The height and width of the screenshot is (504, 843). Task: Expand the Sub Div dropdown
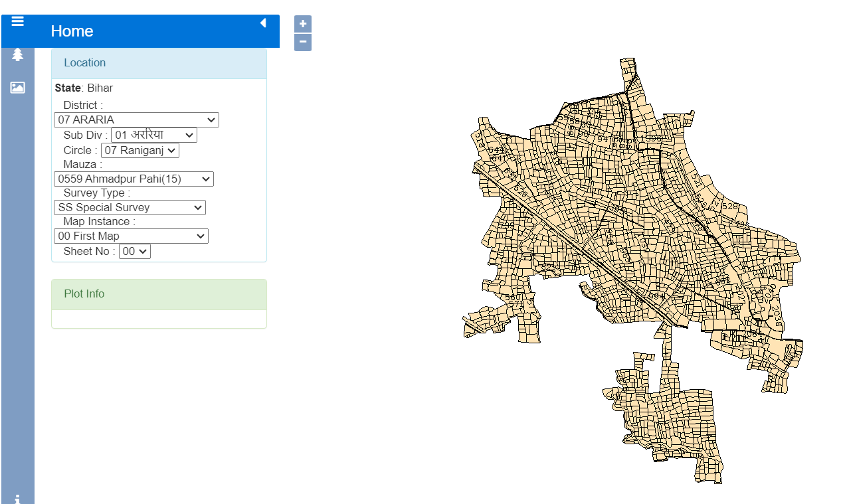pos(153,135)
